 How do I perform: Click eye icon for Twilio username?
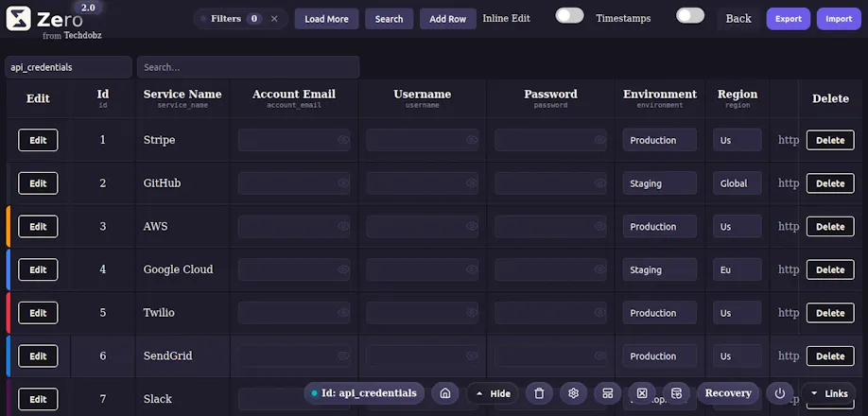tap(472, 313)
